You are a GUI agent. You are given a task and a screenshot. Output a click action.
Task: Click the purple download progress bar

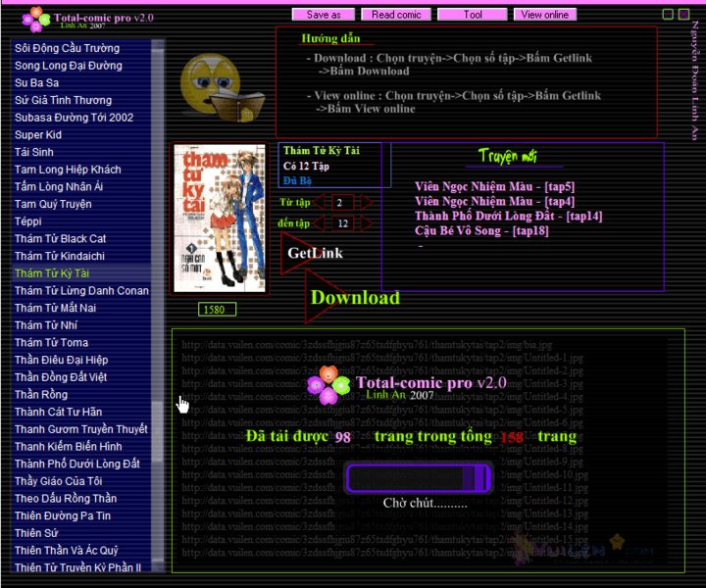coord(418,478)
